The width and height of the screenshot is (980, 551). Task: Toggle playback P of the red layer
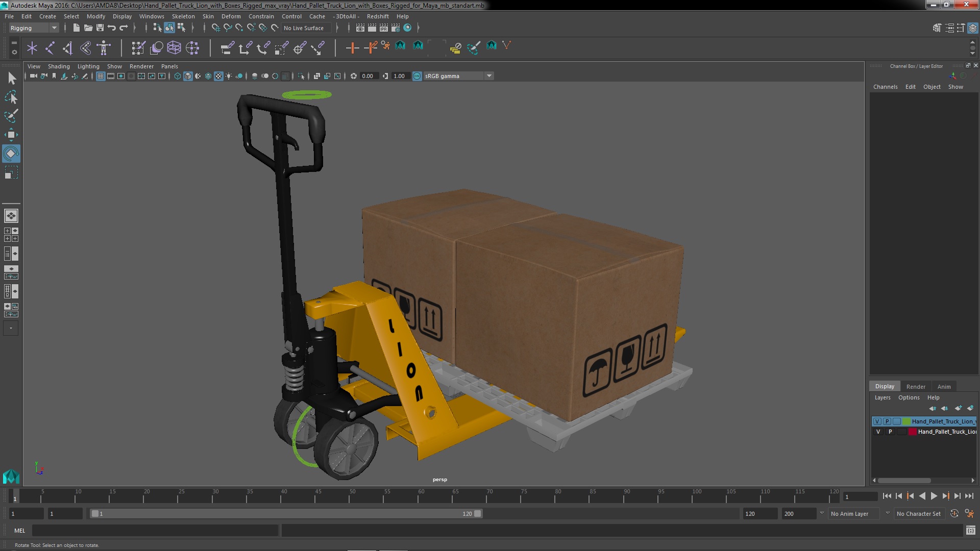click(x=890, y=432)
